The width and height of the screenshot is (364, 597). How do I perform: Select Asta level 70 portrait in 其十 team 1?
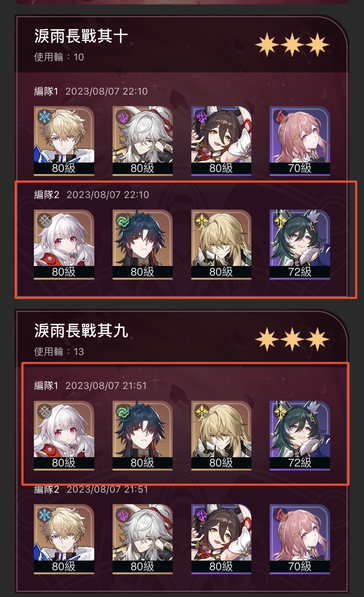300,141
